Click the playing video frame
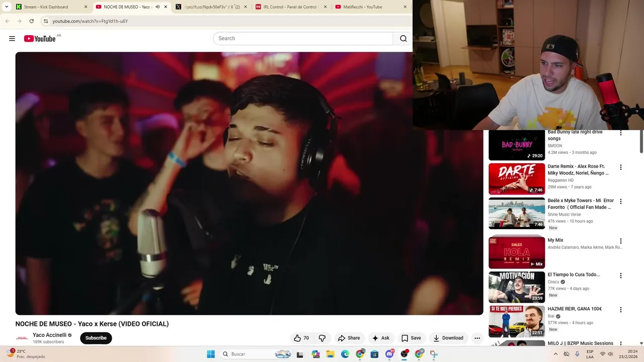 click(249, 184)
